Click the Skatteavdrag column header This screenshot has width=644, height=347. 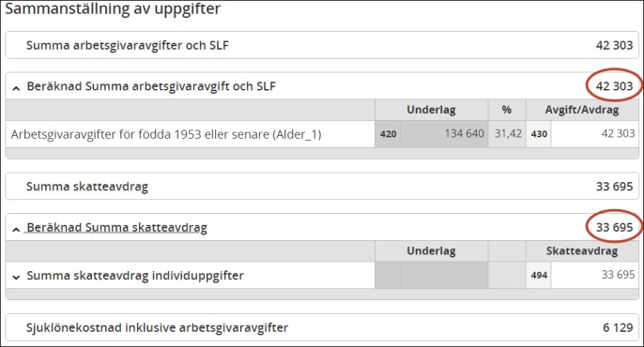pos(582,251)
